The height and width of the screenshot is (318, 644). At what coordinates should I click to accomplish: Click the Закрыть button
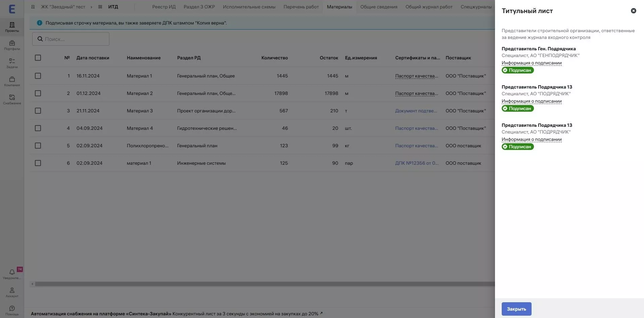pyautogui.click(x=516, y=309)
